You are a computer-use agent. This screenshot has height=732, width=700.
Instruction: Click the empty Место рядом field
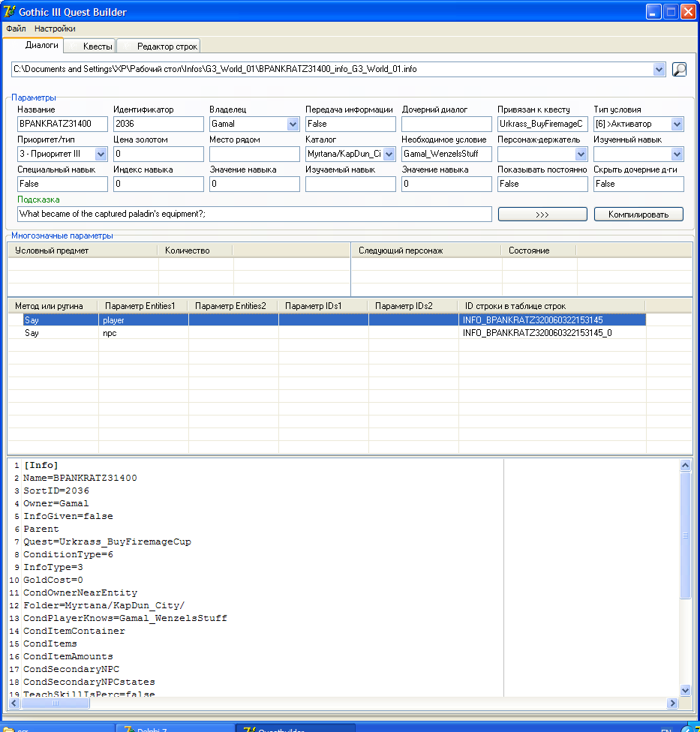[254, 154]
